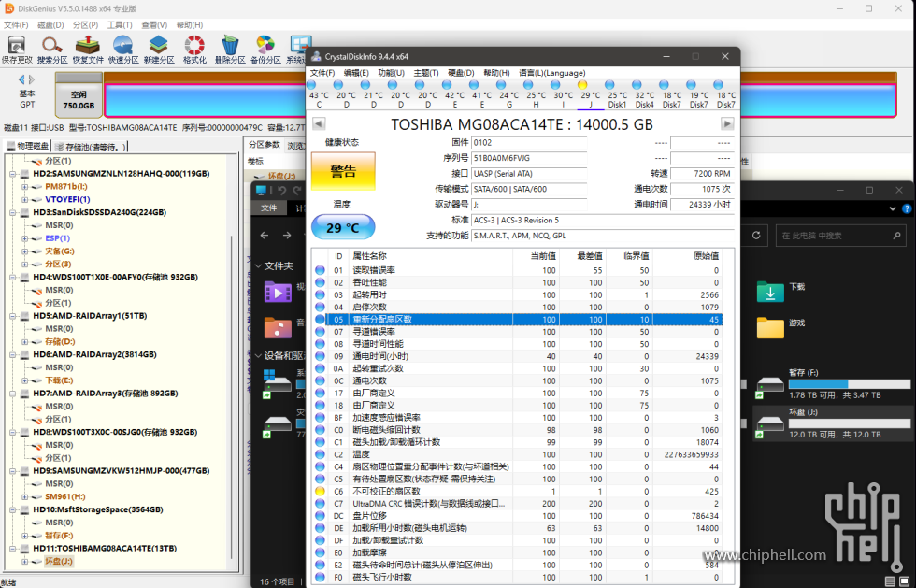The image size is (916, 588).
Task: Switch to details view icon in Explorer status bar
Action: point(890,581)
